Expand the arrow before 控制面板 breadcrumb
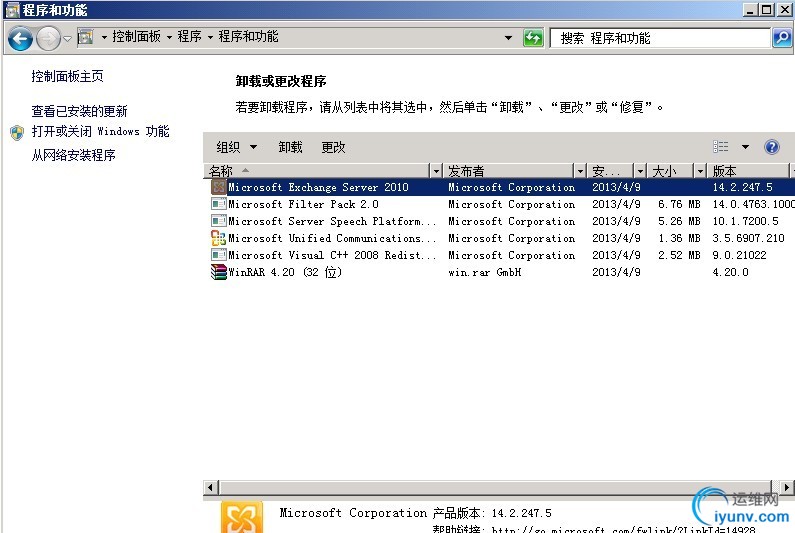Image resolution: width=795 pixels, height=533 pixels. click(104, 37)
